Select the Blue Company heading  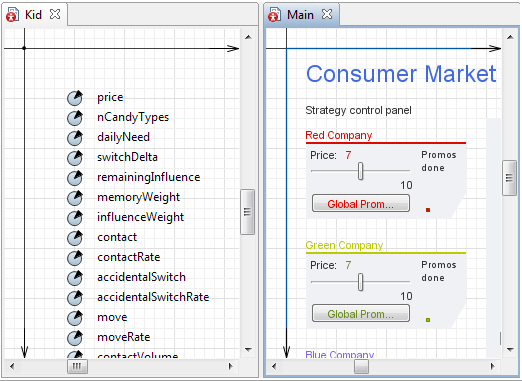click(340, 354)
